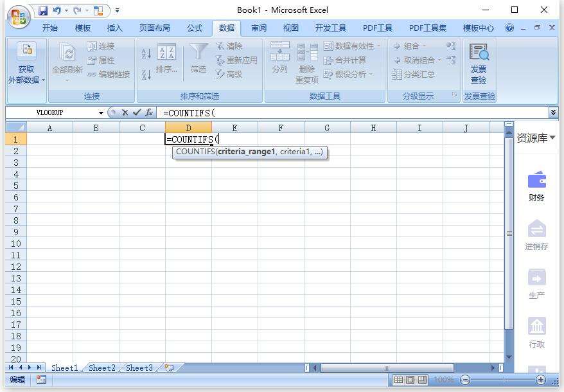Image resolution: width=564 pixels, height=392 pixels.
Task: Open the Production (生产) resource category
Action: pyautogui.click(x=536, y=284)
